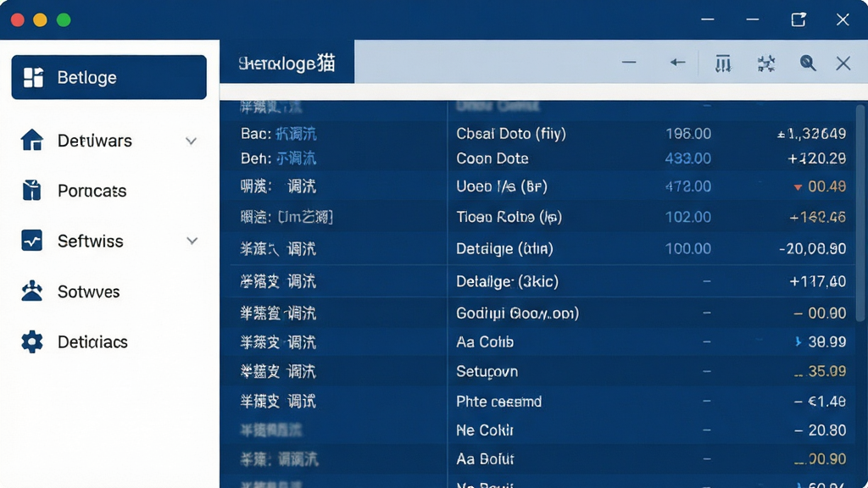This screenshot has width=868, height=488.
Task: Click the Tioen Rolne row label
Action: (x=509, y=217)
